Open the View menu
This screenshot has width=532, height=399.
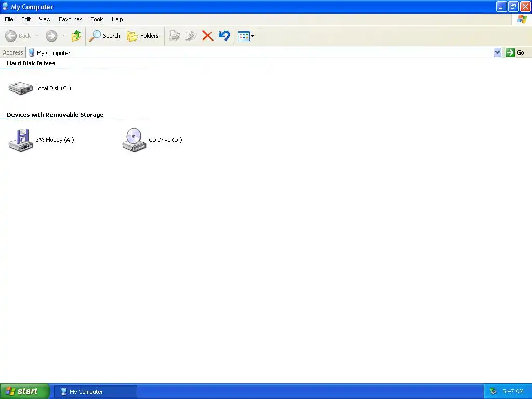tap(45, 19)
